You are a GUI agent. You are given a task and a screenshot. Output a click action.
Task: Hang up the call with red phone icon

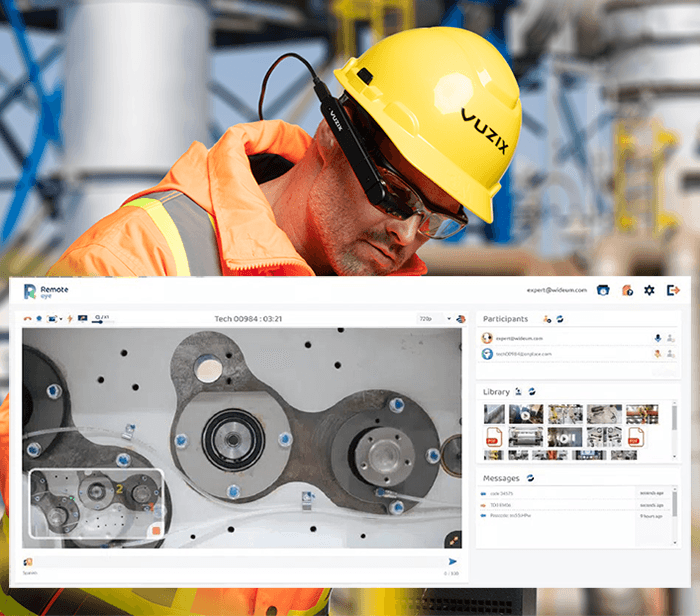tap(27, 319)
